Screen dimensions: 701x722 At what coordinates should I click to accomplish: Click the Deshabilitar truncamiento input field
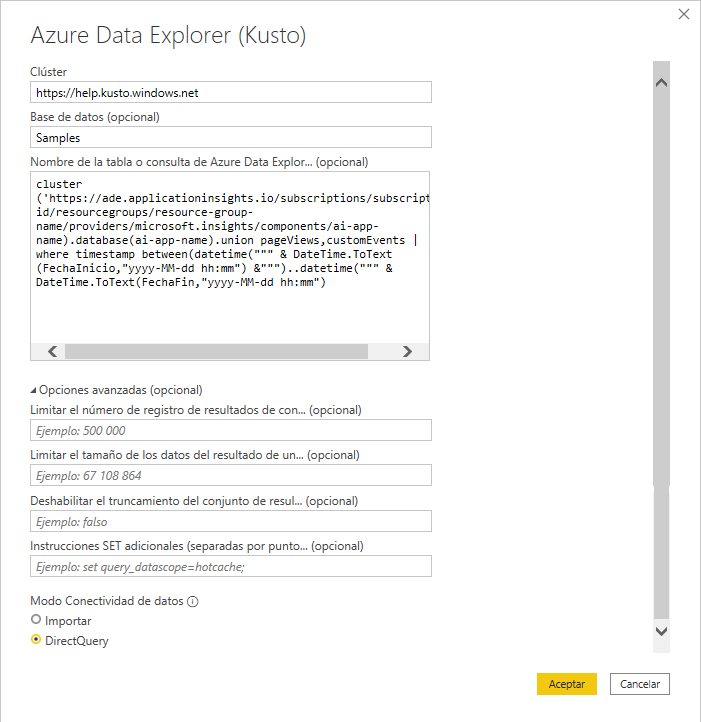pos(231,521)
